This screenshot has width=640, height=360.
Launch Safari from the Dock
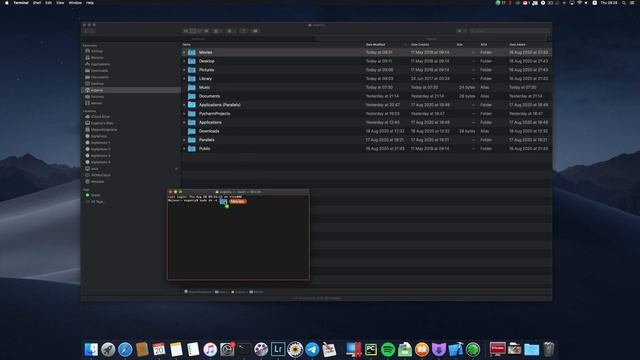(x=125, y=349)
